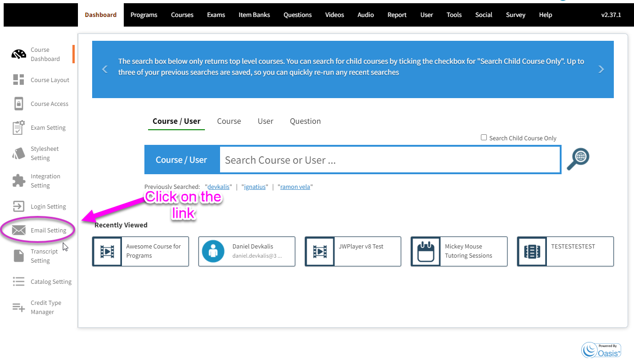Open the JWPlayer v8 Test recent card

tap(353, 251)
